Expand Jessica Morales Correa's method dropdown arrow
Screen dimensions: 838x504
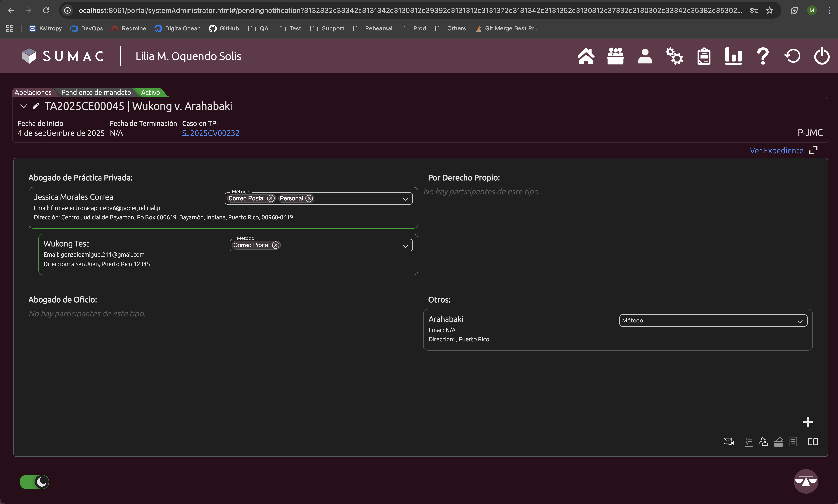coord(405,199)
